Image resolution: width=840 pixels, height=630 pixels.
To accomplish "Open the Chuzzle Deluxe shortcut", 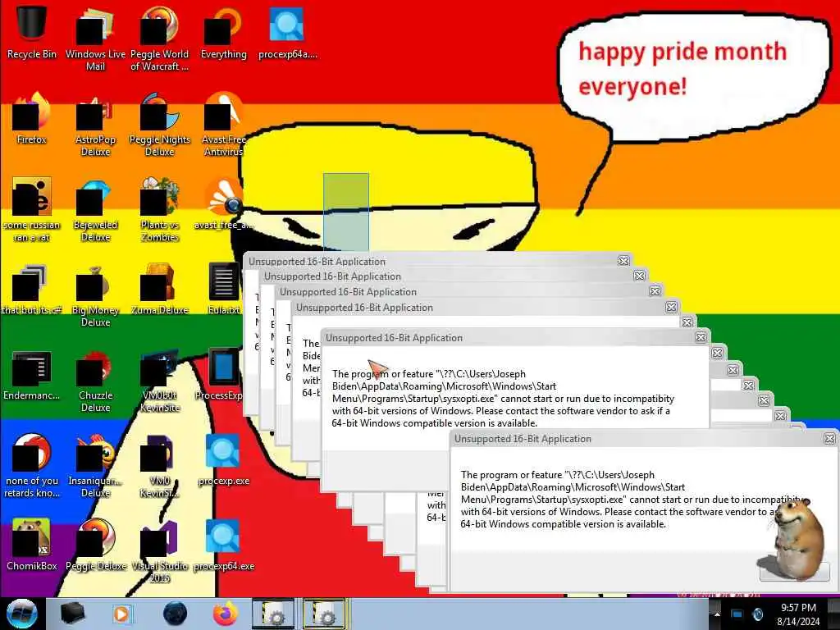I will click(x=95, y=381).
